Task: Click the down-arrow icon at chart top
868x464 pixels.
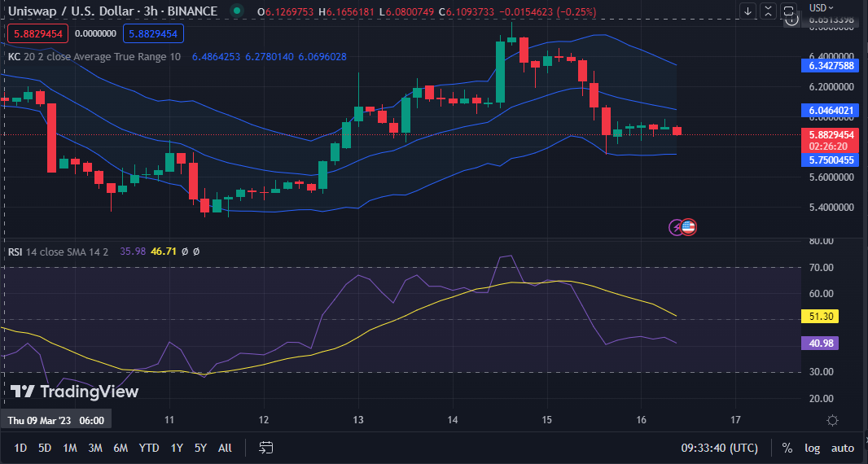Action: (x=748, y=11)
